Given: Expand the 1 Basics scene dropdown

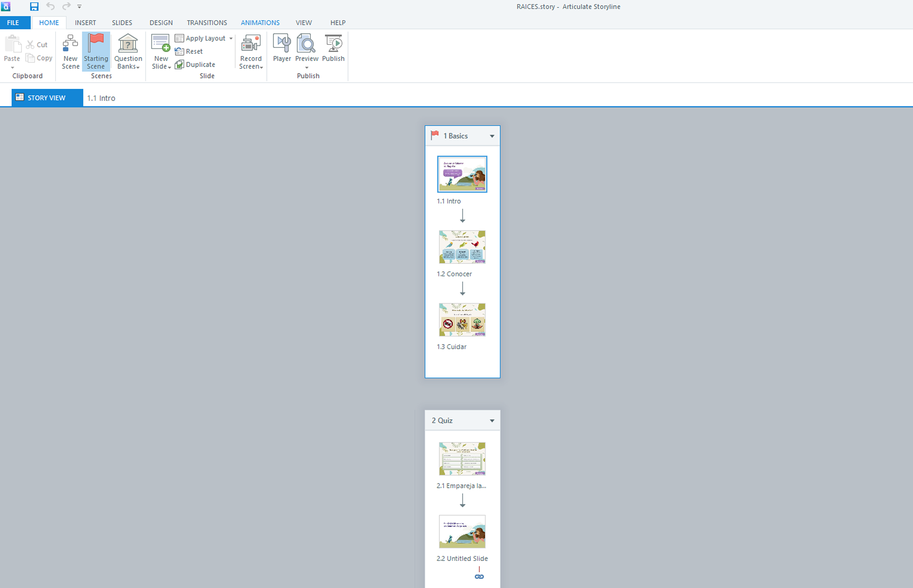Looking at the screenshot, I should (x=492, y=136).
